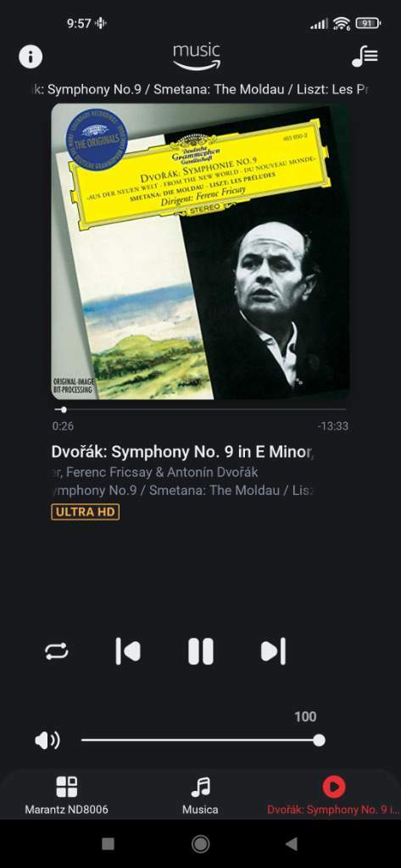Tap the Dvořák album cover artwork

[200, 251]
